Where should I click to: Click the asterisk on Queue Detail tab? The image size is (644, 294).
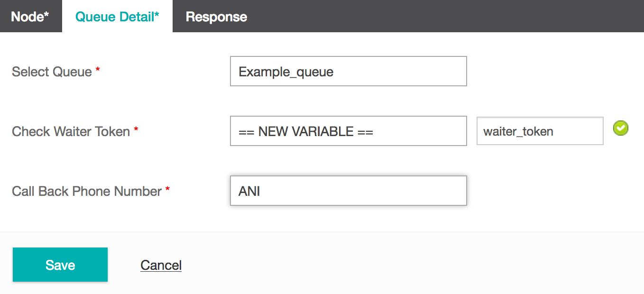coord(156,14)
